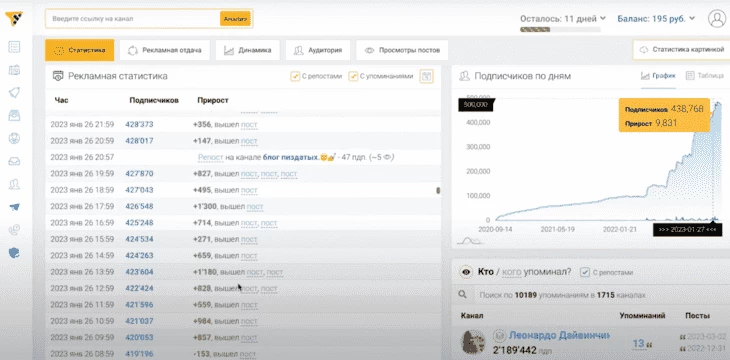Open the Статистика картинкой menu

click(682, 49)
